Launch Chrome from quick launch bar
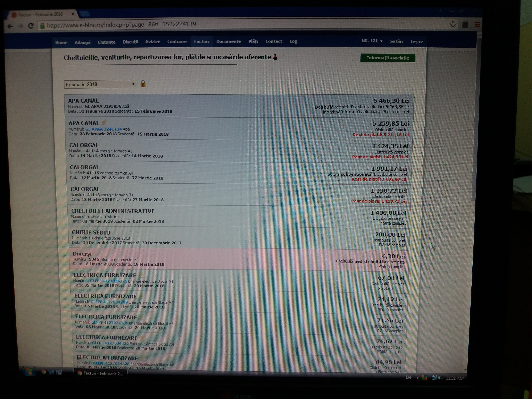This screenshot has height=399, width=532. [x=44, y=372]
